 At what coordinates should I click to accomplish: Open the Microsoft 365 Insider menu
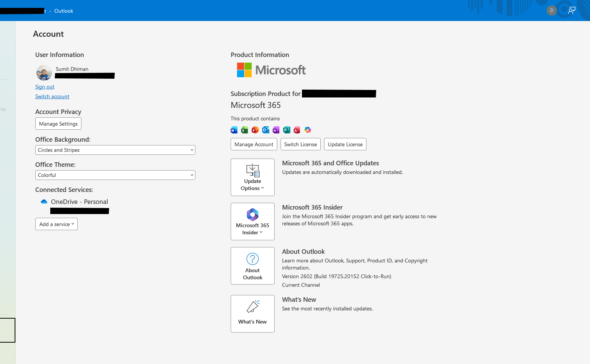252,222
